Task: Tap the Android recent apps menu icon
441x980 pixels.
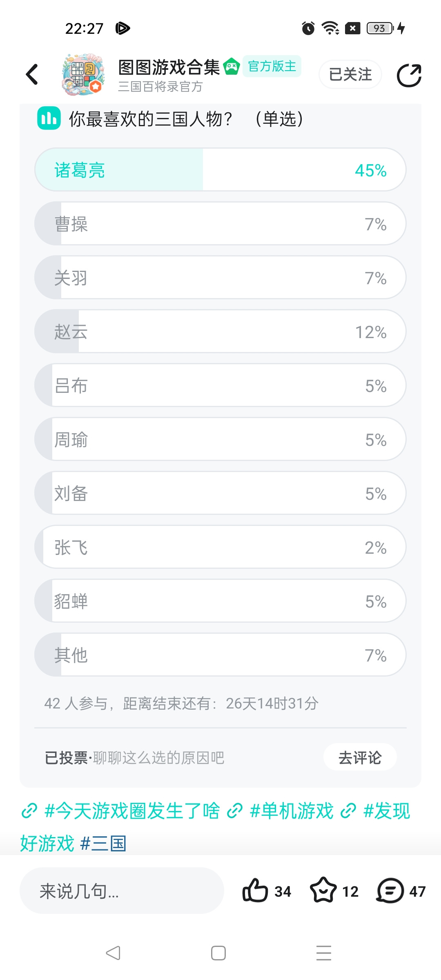Action: coord(324,953)
